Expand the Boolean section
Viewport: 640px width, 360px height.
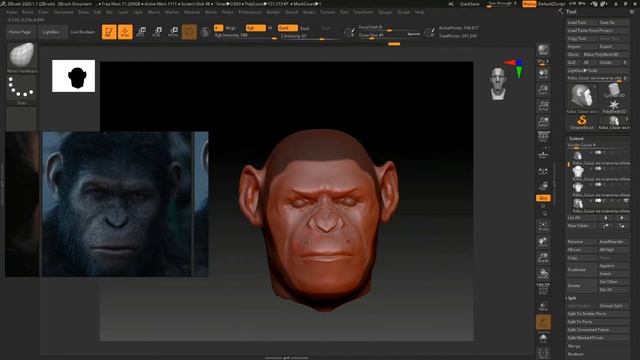pyautogui.click(x=576, y=354)
